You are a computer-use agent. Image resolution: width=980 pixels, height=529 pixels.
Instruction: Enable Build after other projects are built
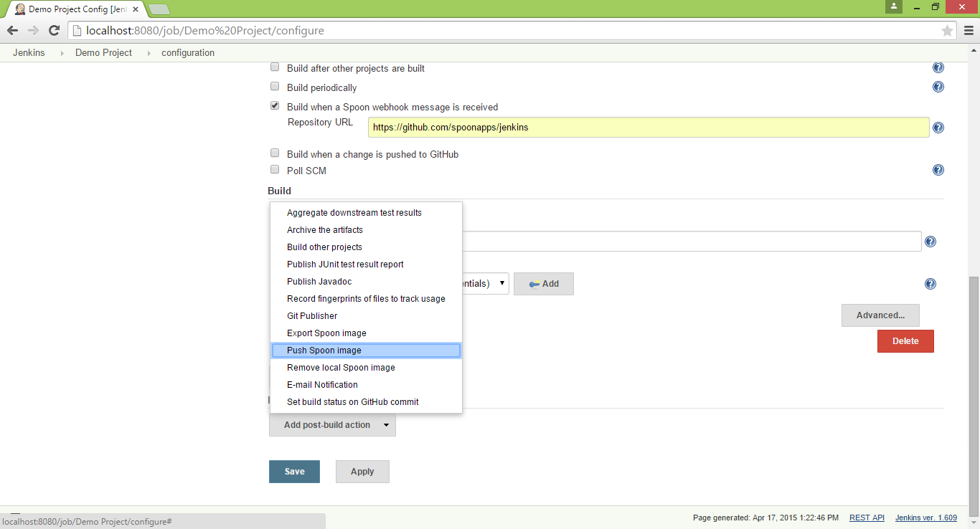[x=274, y=67]
